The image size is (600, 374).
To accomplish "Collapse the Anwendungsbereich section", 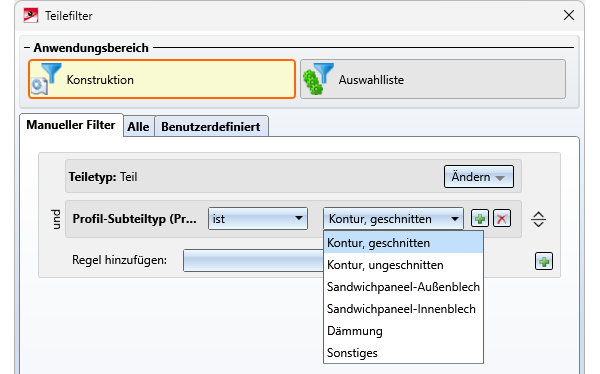I will (x=27, y=48).
